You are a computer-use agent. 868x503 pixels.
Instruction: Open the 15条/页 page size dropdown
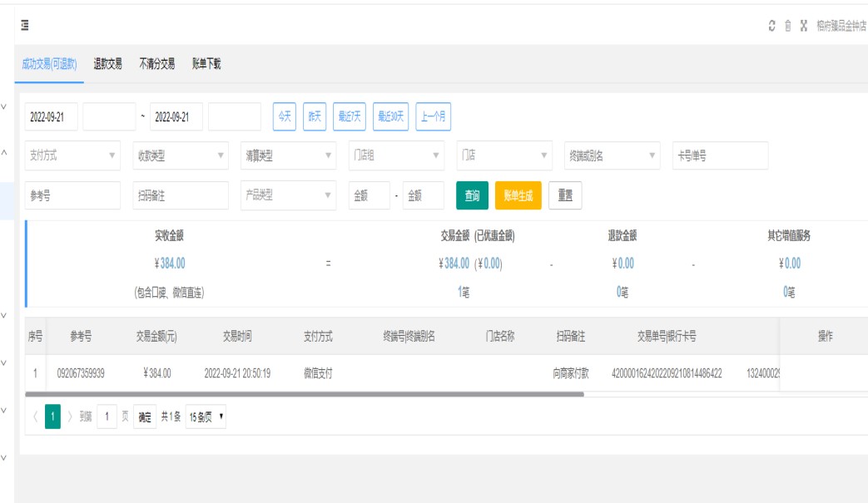[206, 417]
